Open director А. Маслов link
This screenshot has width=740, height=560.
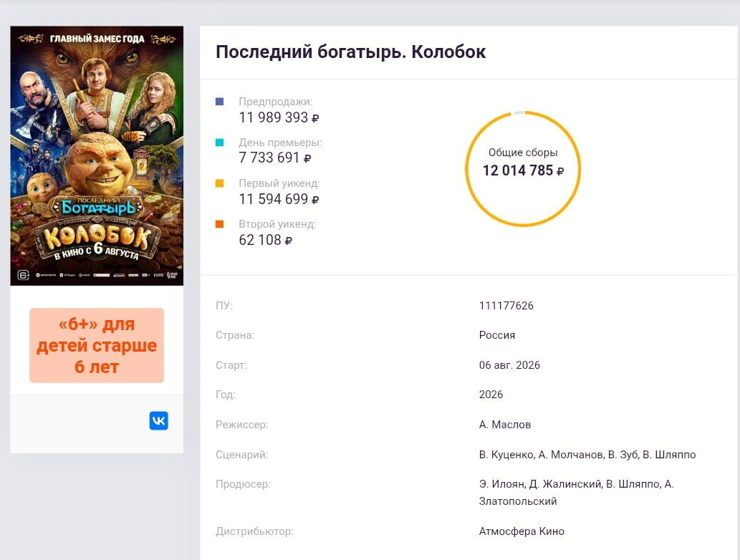pyautogui.click(x=505, y=425)
